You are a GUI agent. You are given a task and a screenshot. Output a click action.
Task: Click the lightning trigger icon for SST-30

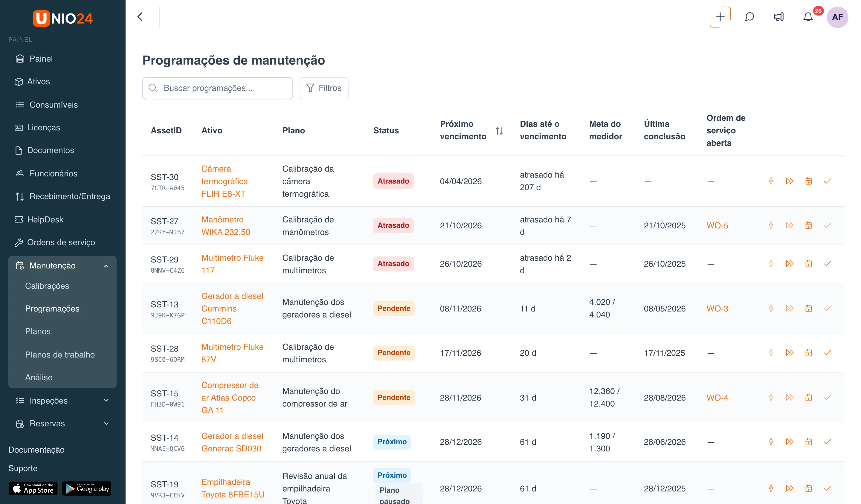click(771, 181)
